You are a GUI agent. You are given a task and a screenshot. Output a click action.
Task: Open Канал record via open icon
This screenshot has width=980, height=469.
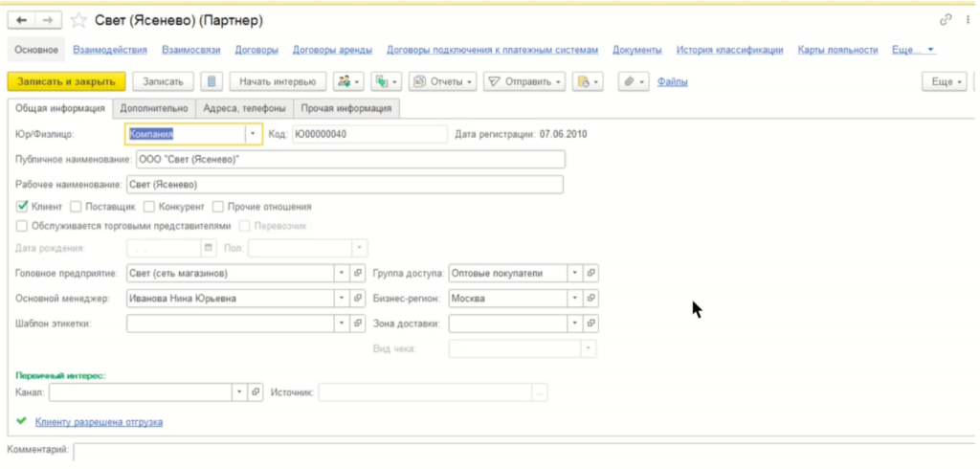point(256,392)
